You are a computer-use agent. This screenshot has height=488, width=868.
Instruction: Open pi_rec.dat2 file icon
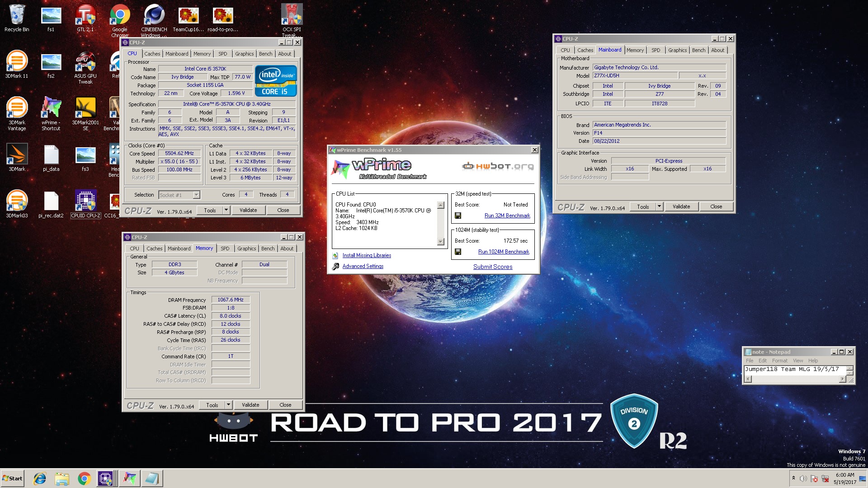[51, 204]
